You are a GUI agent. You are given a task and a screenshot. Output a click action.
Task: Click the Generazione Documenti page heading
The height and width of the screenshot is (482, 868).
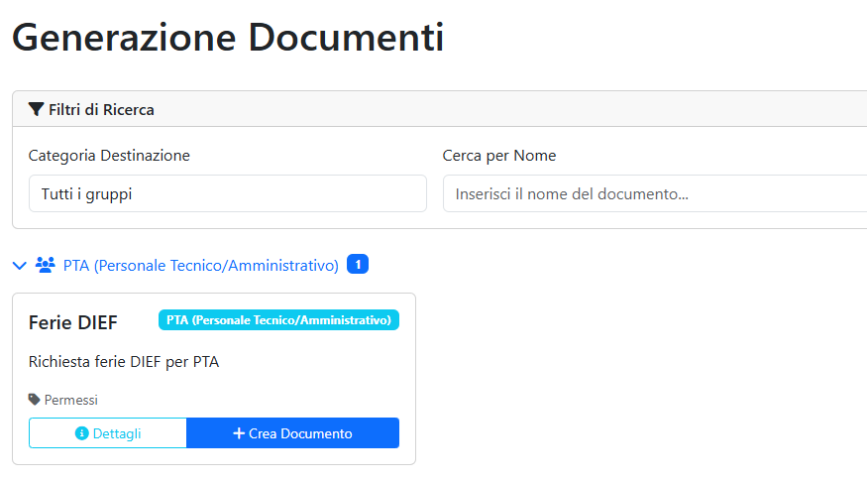tap(228, 38)
